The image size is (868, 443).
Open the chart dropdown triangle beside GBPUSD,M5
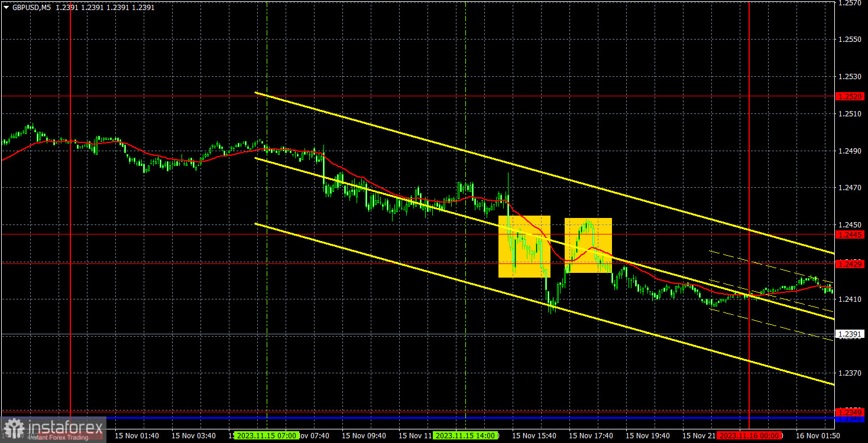[x=7, y=8]
